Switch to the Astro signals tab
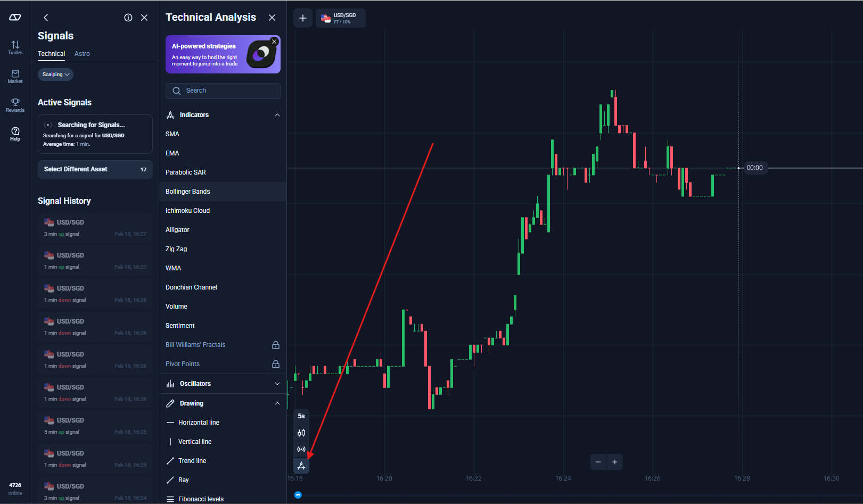The height and width of the screenshot is (504, 863). pyautogui.click(x=82, y=54)
